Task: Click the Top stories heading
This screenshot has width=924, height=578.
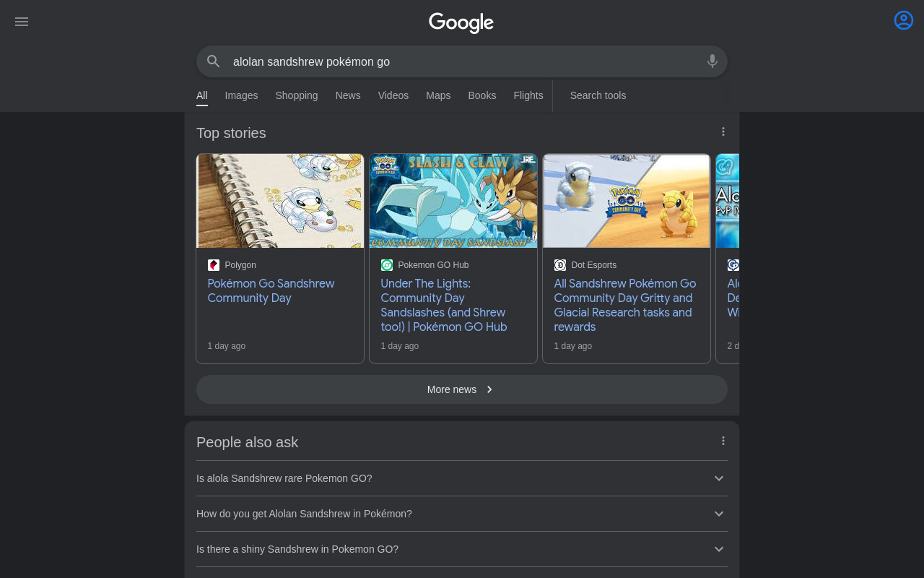Action: 231,133
